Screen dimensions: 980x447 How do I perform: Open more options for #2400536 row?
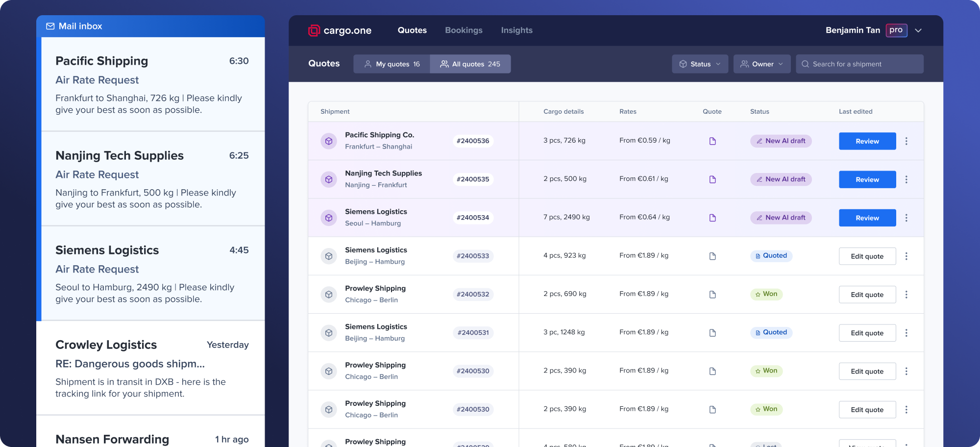(906, 141)
